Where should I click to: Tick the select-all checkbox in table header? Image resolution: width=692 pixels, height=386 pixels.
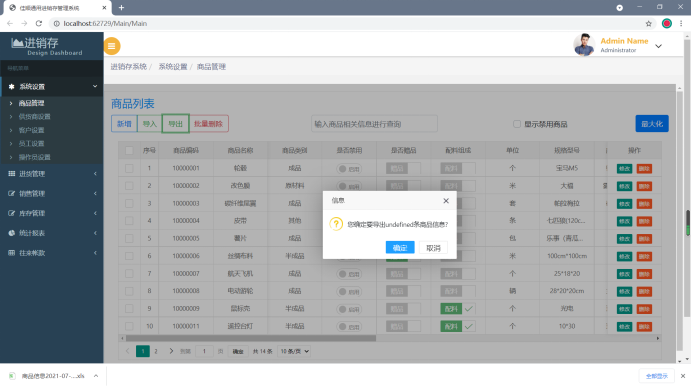coord(129,150)
